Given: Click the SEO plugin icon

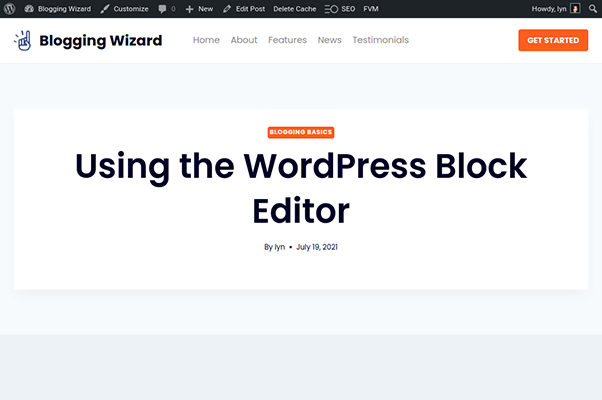Looking at the screenshot, I should tap(331, 9).
